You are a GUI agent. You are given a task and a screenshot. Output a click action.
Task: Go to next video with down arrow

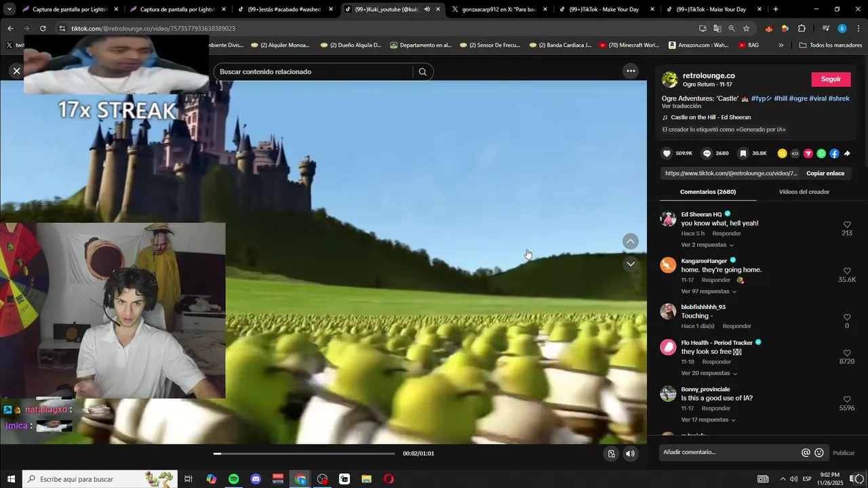coord(631,264)
